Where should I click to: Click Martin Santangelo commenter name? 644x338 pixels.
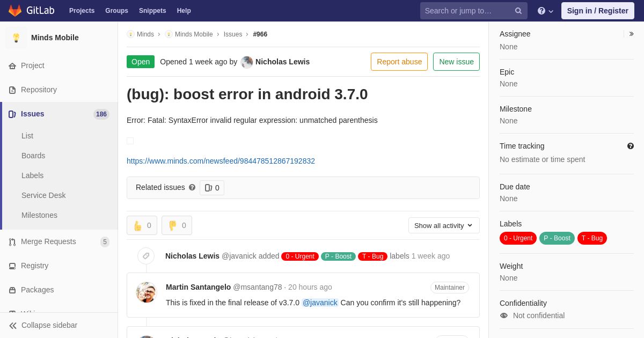coord(198,287)
